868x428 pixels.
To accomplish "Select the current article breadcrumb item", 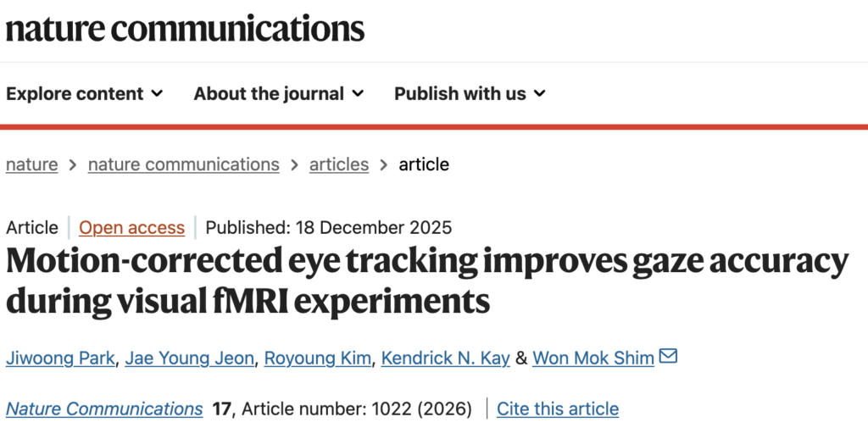I will pyautogui.click(x=424, y=164).
